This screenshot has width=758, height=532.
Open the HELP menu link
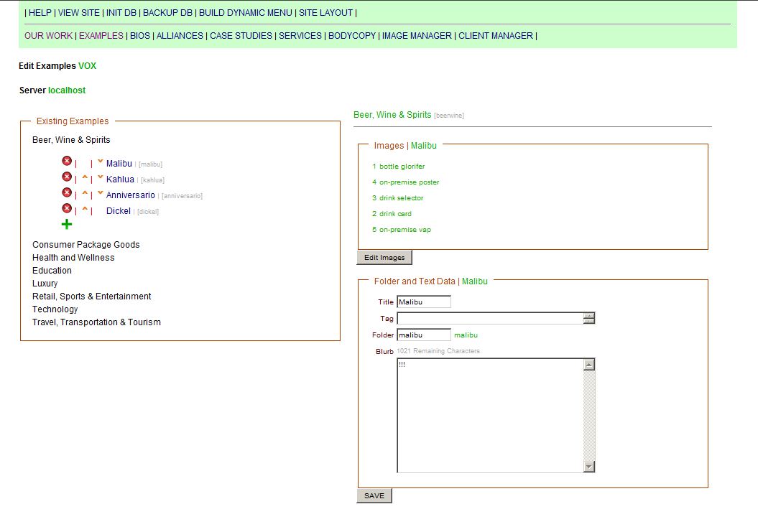pos(40,13)
